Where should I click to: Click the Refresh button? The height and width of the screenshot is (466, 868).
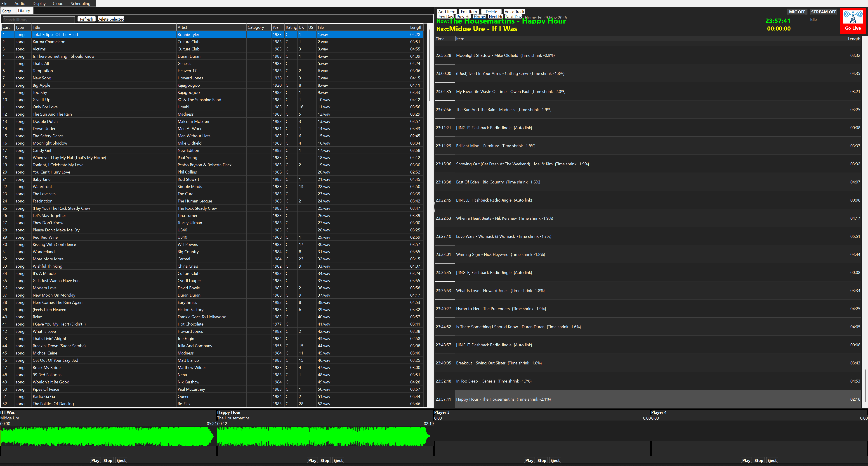point(87,19)
